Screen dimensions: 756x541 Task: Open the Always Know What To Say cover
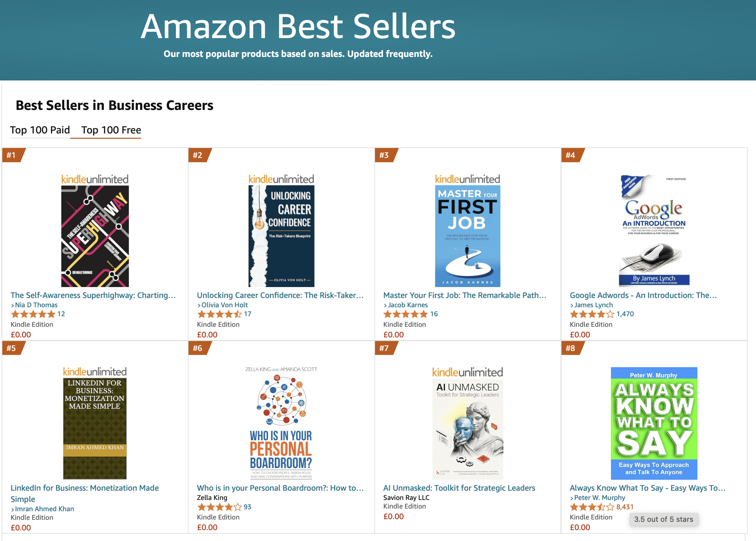point(654,423)
